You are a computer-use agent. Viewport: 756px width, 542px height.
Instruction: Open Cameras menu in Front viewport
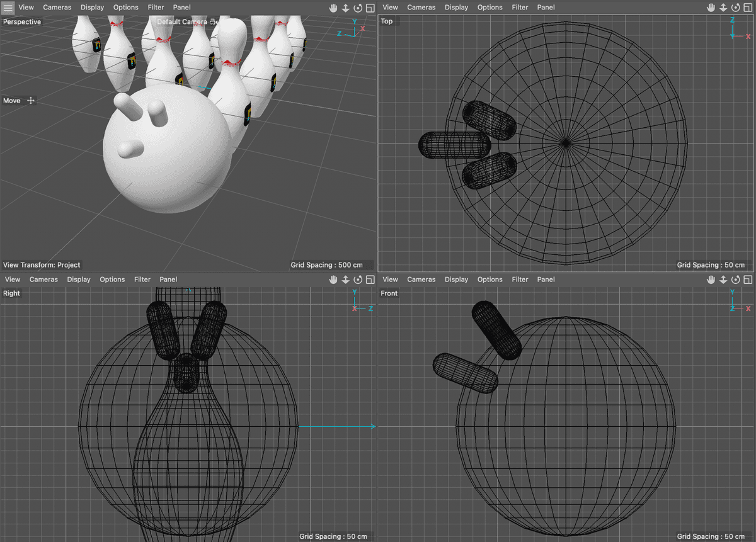(x=421, y=279)
